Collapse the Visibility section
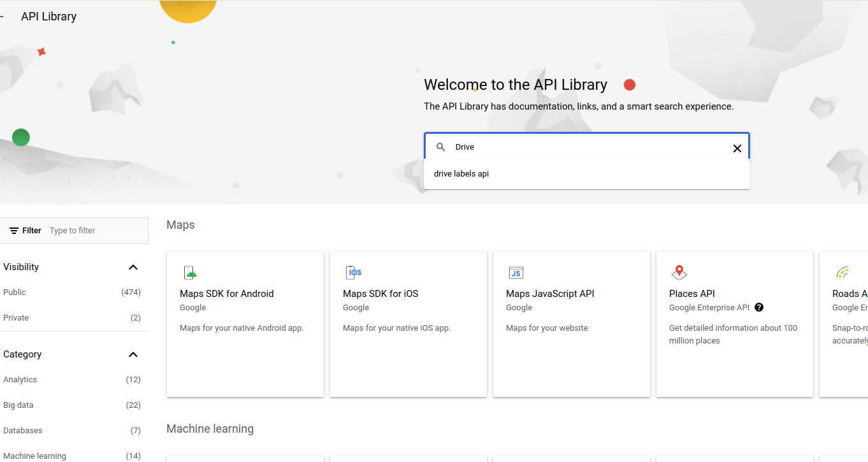 [x=133, y=267]
